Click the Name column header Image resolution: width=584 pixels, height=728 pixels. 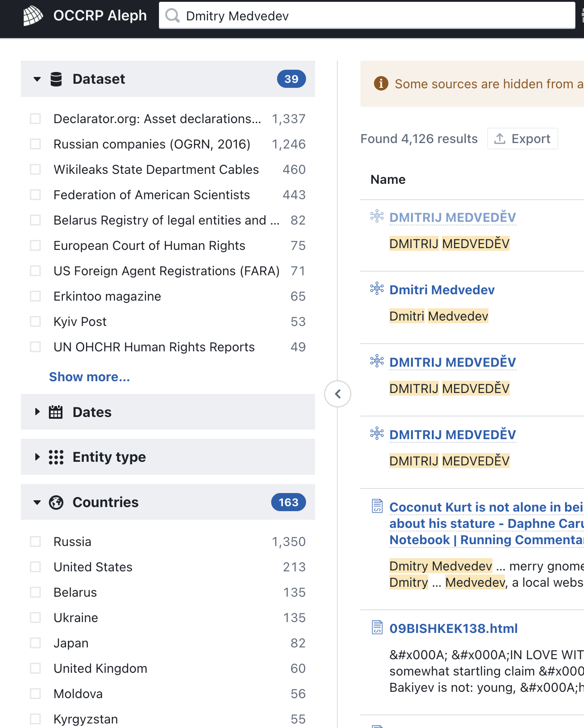[x=388, y=180]
